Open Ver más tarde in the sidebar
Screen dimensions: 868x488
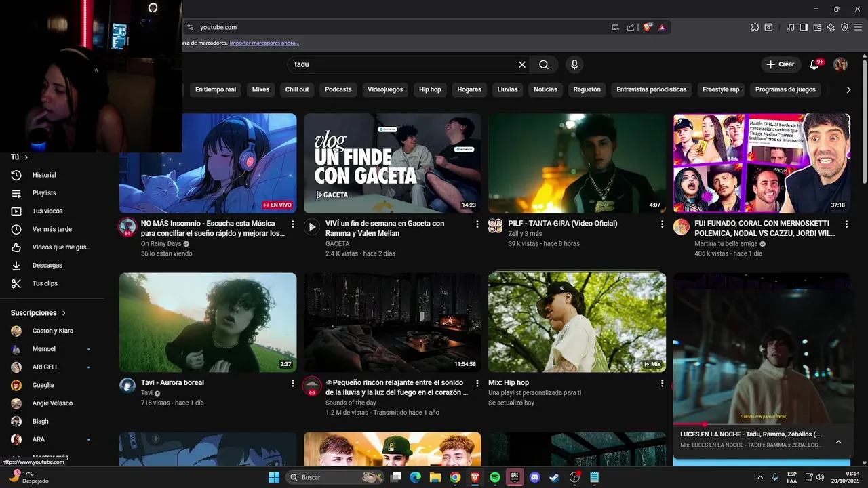(52, 229)
